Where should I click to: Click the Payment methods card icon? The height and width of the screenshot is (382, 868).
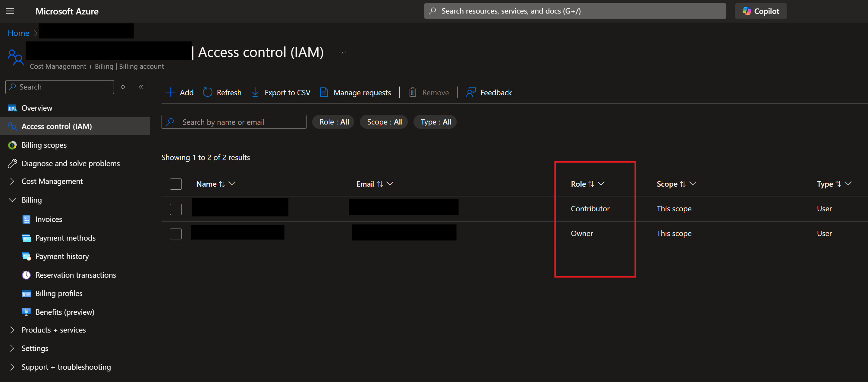tap(26, 238)
